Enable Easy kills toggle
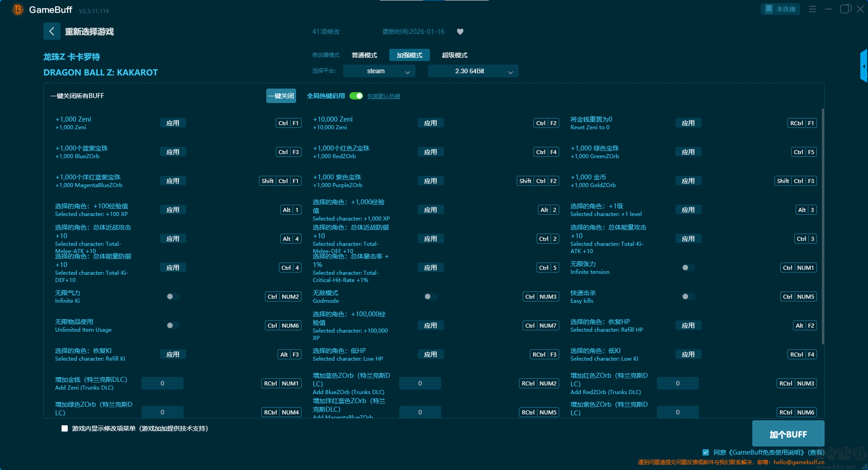This screenshot has width=868, height=470. (x=688, y=296)
